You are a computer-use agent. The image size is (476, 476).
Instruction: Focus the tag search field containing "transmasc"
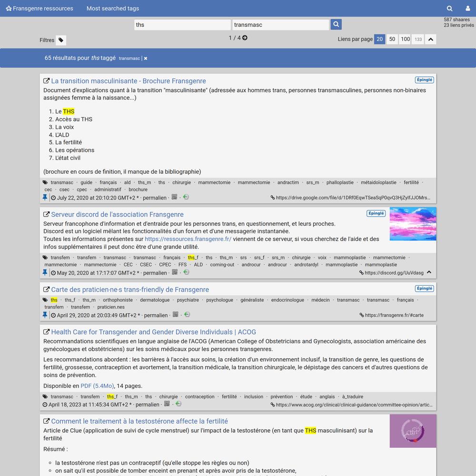point(281,25)
